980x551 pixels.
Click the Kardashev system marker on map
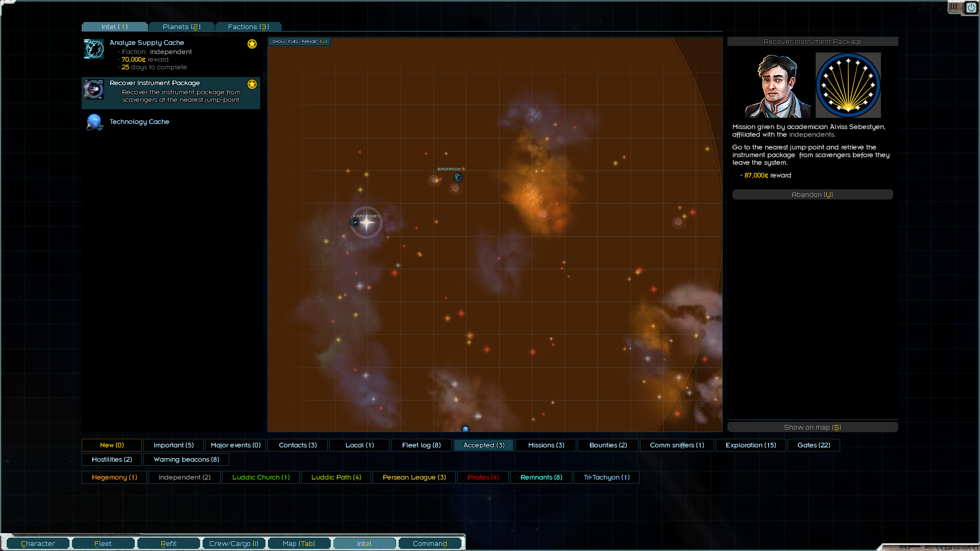355,222
